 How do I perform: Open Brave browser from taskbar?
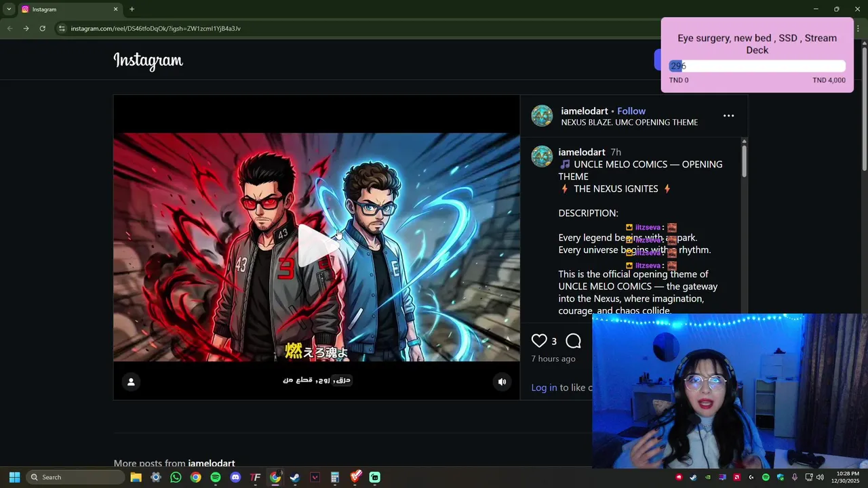(355, 477)
